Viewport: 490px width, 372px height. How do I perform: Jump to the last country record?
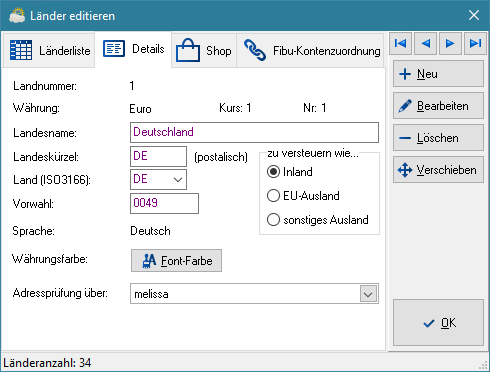tap(475, 43)
